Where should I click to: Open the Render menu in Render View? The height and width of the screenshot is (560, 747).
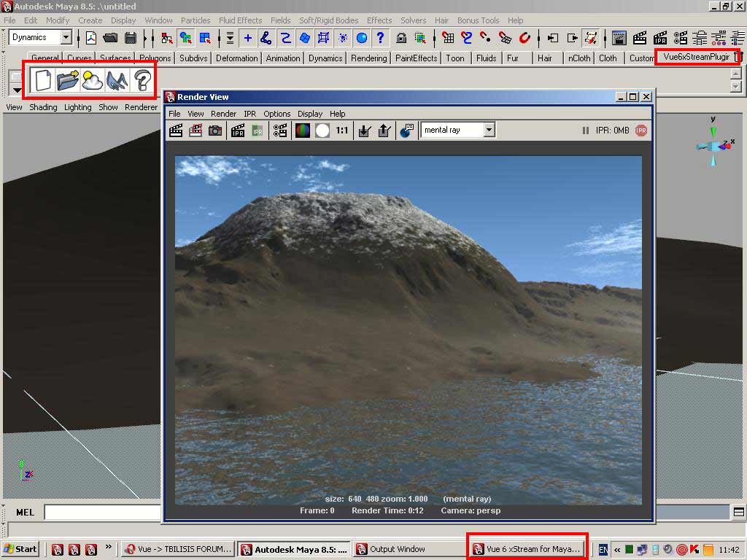point(223,114)
